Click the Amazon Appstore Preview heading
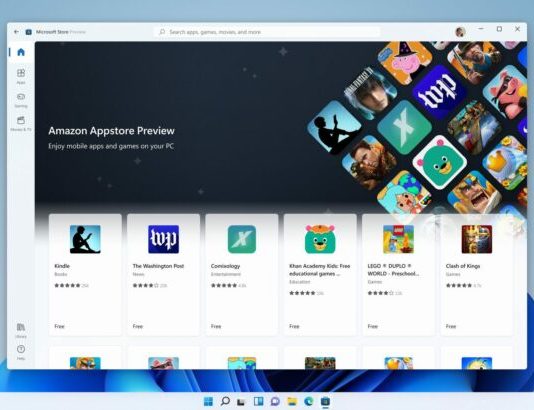Screen dimensions: 534x410 pos(111,131)
